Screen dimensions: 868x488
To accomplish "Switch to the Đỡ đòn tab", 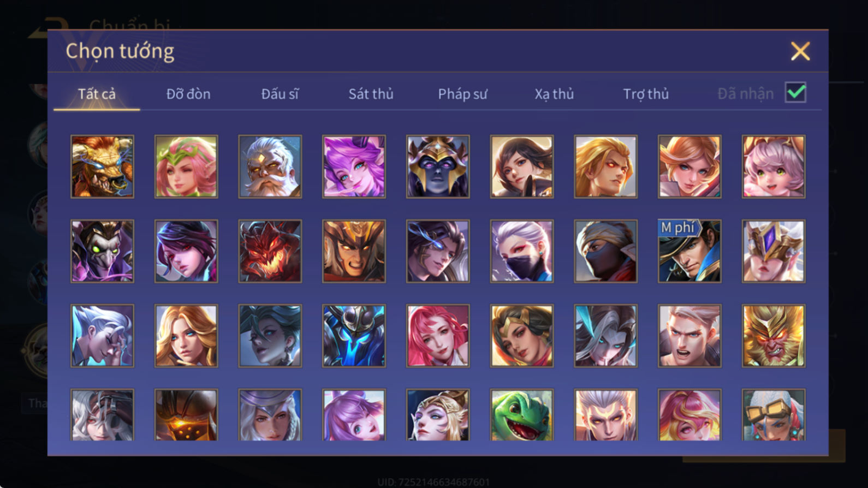I will click(x=188, y=94).
